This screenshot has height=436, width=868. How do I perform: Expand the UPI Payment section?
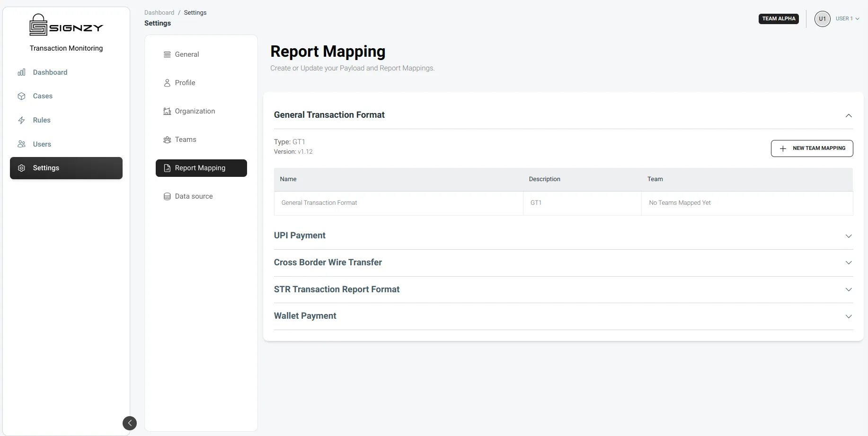point(849,236)
